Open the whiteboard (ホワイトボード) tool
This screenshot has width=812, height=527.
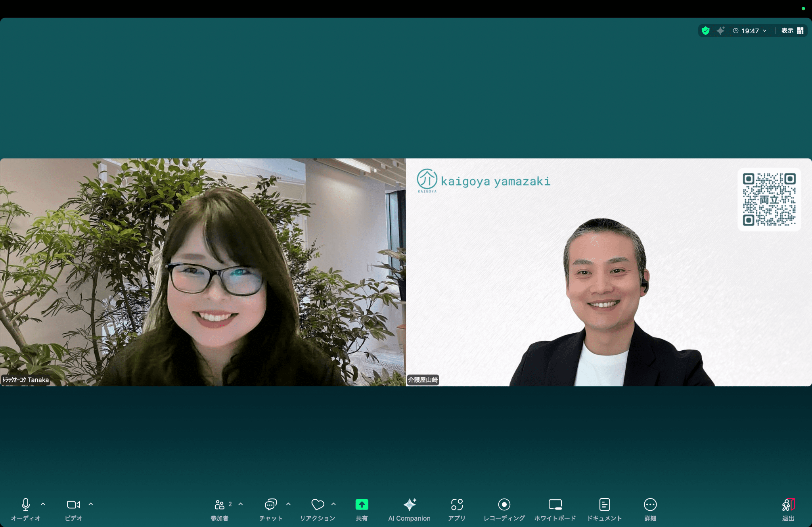point(555,504)
